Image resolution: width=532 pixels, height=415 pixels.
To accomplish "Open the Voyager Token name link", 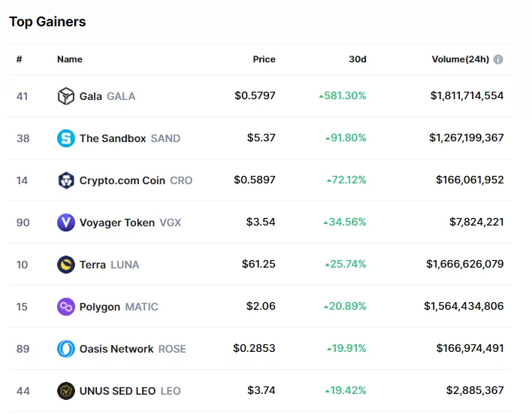I will 117,223.
